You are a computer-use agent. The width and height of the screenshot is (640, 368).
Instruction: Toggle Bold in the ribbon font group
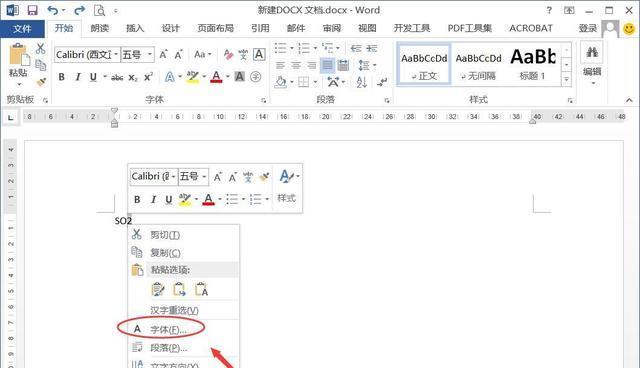(61, 77)
